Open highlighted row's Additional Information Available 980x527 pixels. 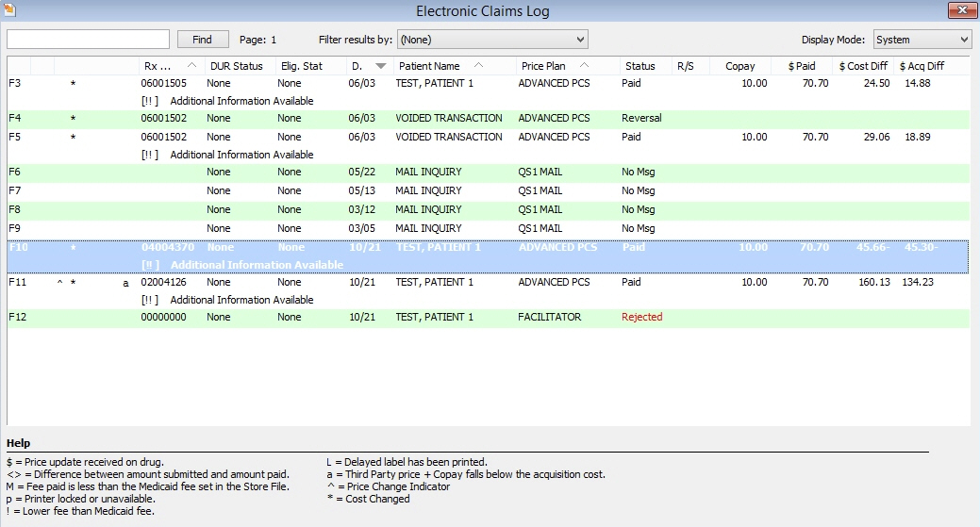(257, 265)
